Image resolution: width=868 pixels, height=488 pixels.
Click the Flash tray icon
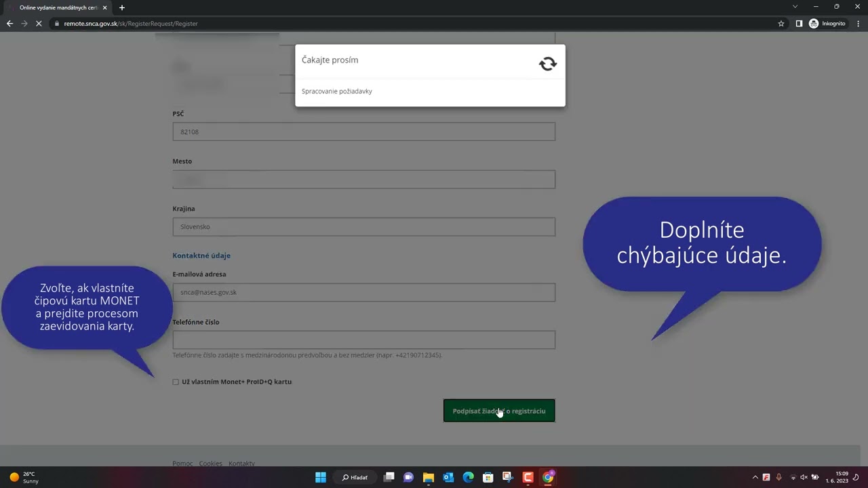point(766,477)
